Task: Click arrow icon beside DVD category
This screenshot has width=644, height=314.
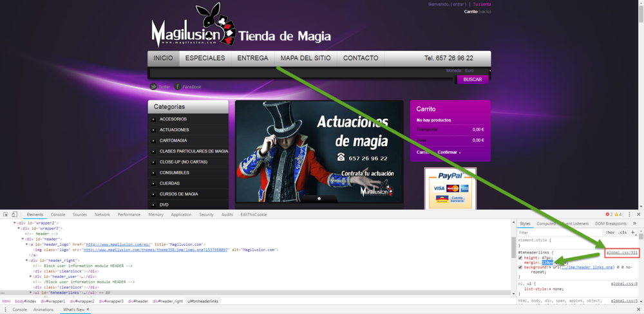Action: (153, 205)
